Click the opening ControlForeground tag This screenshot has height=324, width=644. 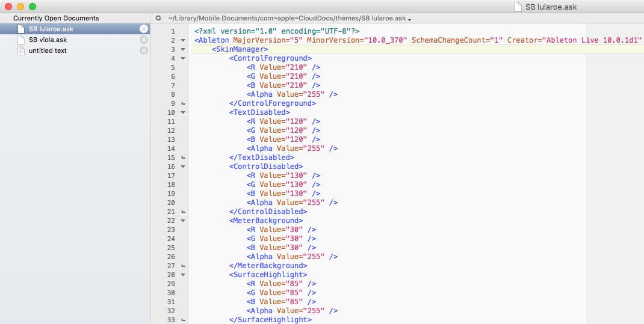tap(270, 58)
